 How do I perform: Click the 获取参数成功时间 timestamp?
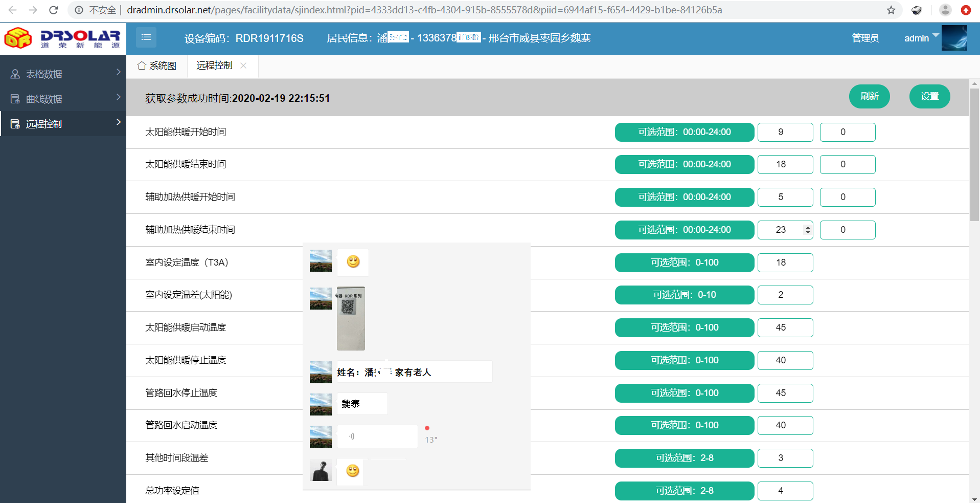(x=237, y=98)
